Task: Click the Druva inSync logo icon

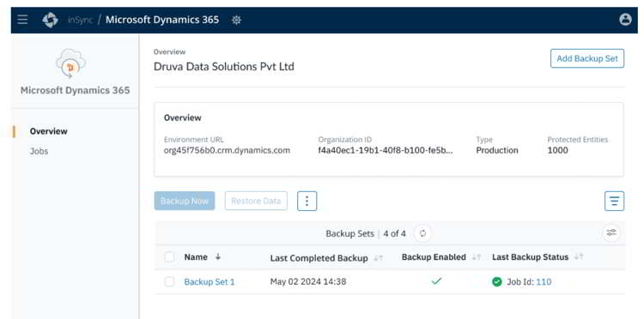Action: point(50,20)
